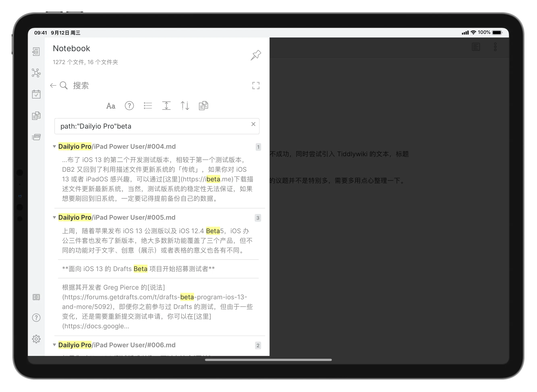Viewport: 537px width, 392px height.
Task: Click the dimmed line ending 需要多用点心整理一下
Action: pos(338,181)
